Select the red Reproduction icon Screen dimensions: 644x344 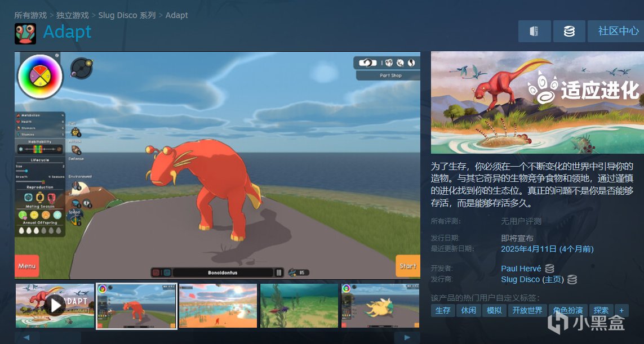pos(52,198)
